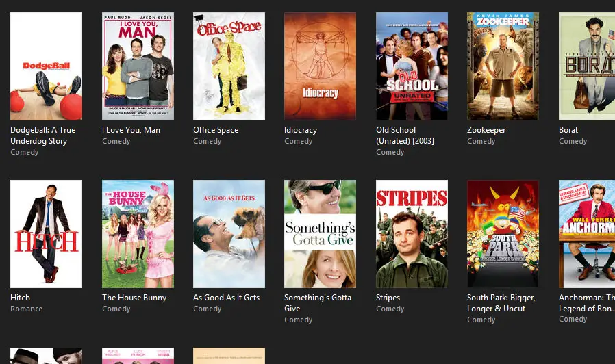Image resolution: width=615 pixels, height=364 pixels.
Task: Click the 'Stripes' title text
Action: coord(388,298)
